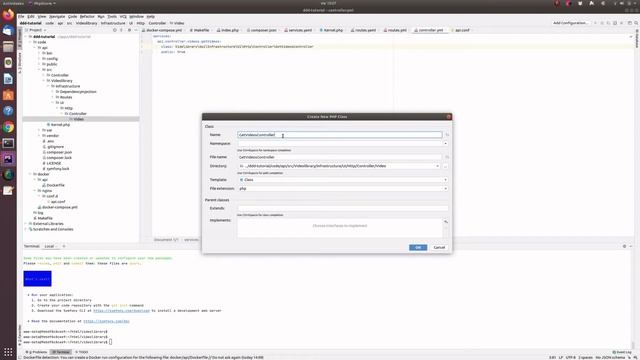
Task: Collapse the ddd-tutorial root folder
Action: click(x=26, y=37)
